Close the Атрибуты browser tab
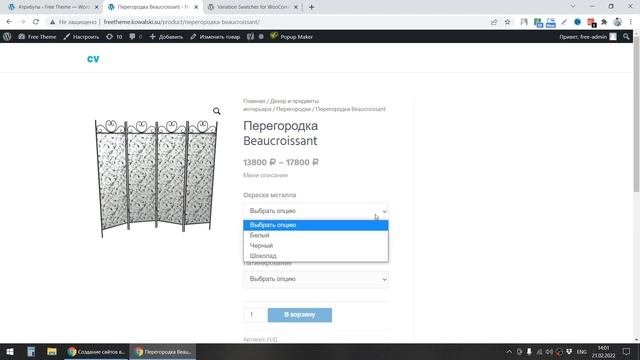The image size is (640, 360). point(97,7)
